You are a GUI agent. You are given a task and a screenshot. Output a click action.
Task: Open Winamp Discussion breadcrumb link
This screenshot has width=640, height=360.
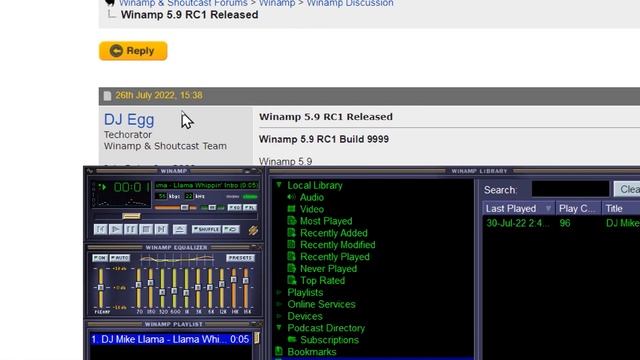(350, 3)
